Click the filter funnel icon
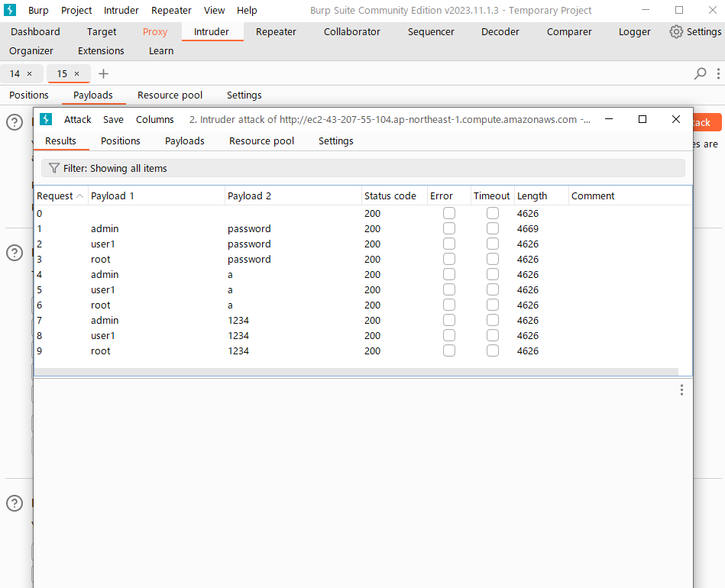The width and height of the screenshot is (725, 588). (53, 168)
